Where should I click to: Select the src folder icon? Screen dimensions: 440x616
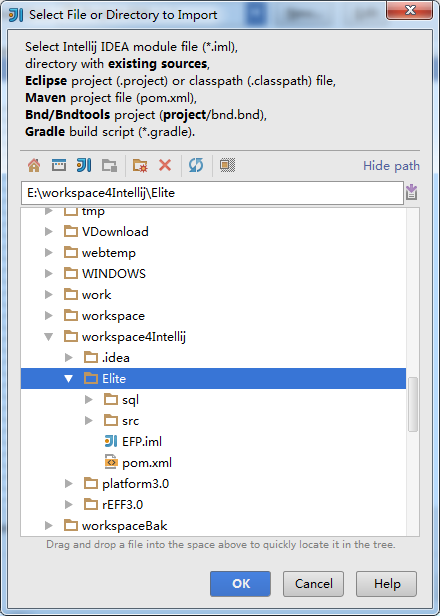[111, 420]
